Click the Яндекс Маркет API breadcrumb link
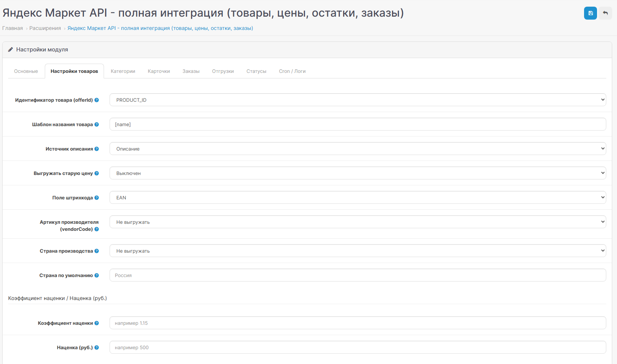Screen dimensions: 617x364 160,28
